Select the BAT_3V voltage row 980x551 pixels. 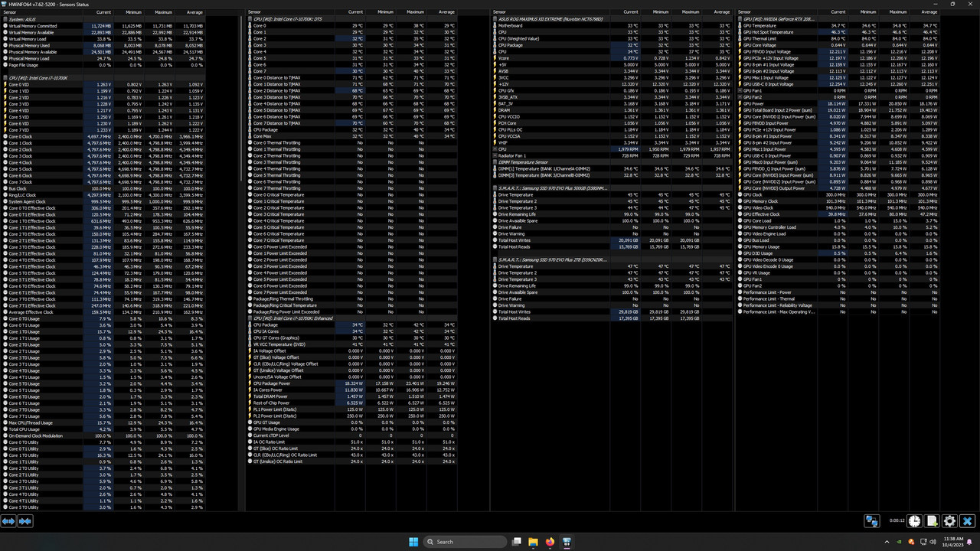click(x=612, y=103)
